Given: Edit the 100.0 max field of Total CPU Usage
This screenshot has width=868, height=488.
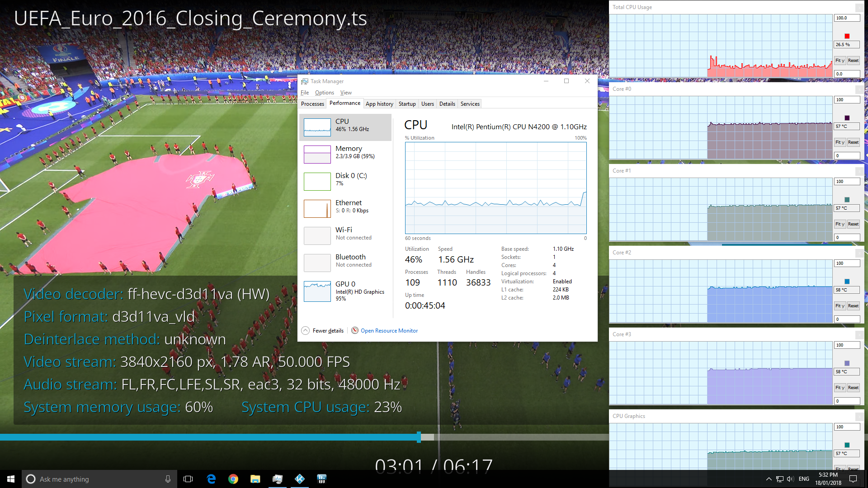Looking at the screenshot, I should coord(847,18).
